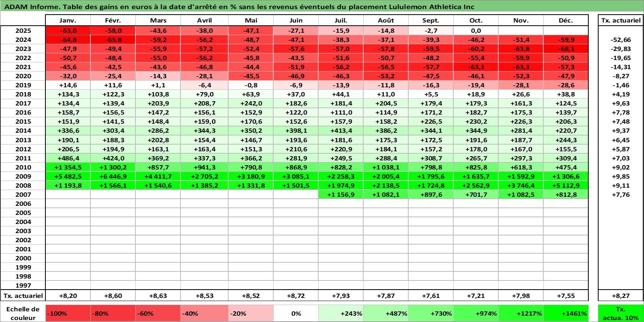Click the -65,8 cell in Févr. 2024
The image size is (644, 322).
tap(113, 40)
